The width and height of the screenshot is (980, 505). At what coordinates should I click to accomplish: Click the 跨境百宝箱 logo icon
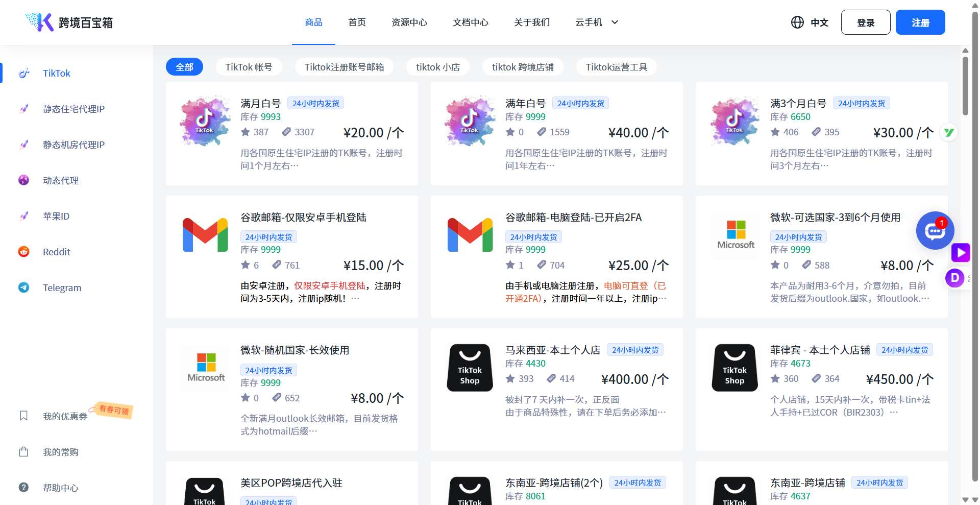[x=40, y=22]
